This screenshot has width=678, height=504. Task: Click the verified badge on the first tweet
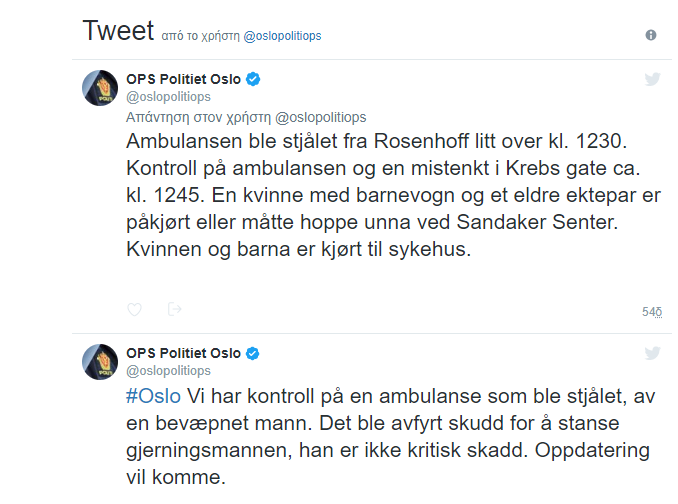coord(254,79)
